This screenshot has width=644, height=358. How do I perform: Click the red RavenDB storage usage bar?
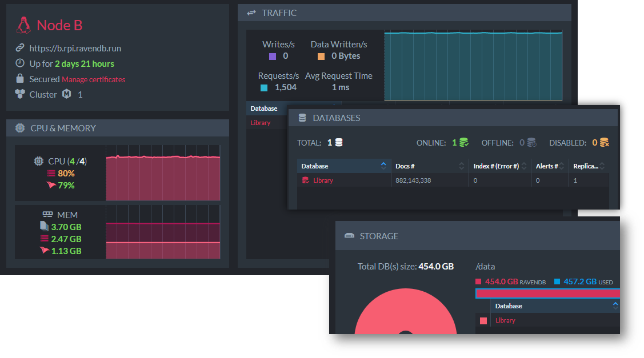(547, 293)
